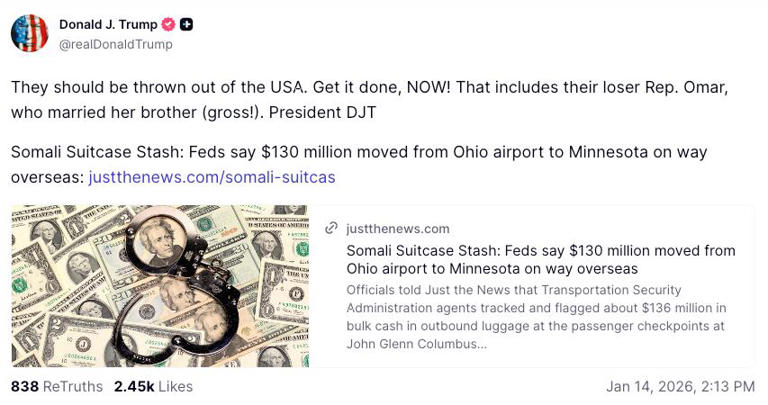View the 838 ReTruths count
The width and height of the screenshot is (768, 405).
click(x=56, y=386)
